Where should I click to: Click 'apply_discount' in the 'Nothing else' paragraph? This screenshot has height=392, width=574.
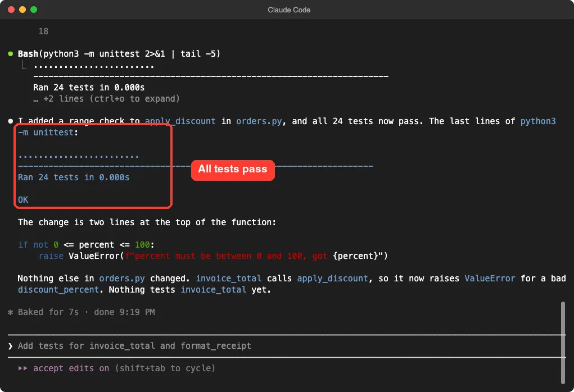tap(332, 279)
